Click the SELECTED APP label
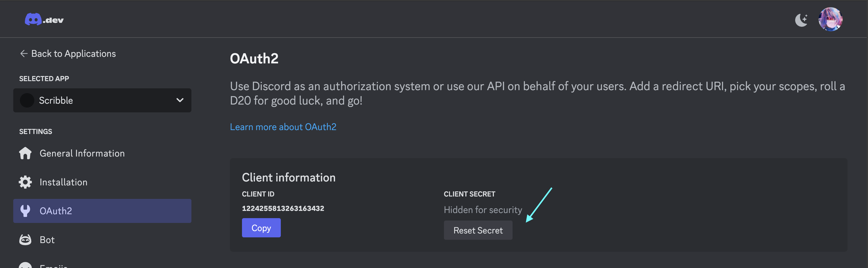The width and height of the screenshot is (868, 268). click(44, 79)
